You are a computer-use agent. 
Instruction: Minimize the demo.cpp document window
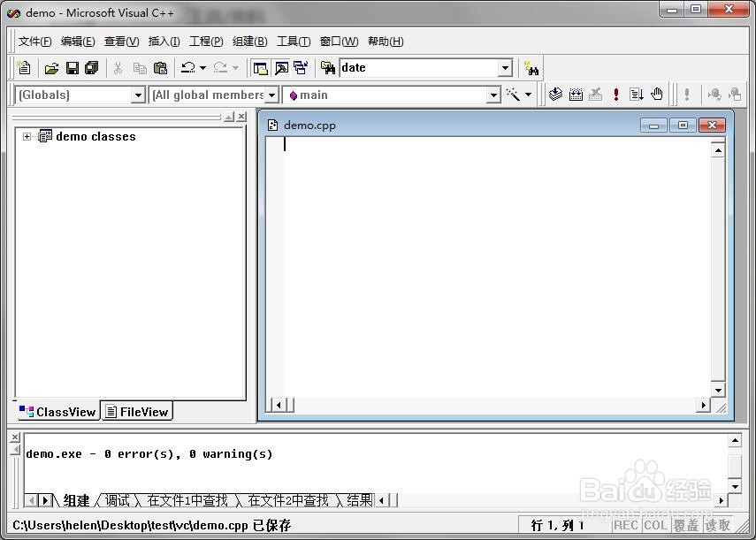click(x=653, y=125)
